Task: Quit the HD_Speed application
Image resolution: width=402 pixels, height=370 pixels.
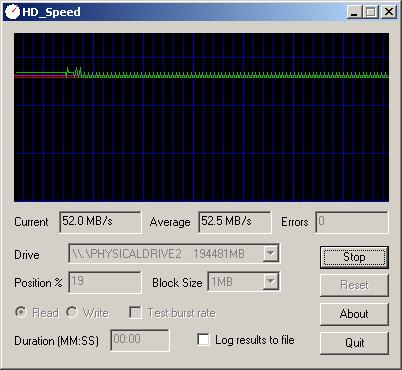Action: 354,343
